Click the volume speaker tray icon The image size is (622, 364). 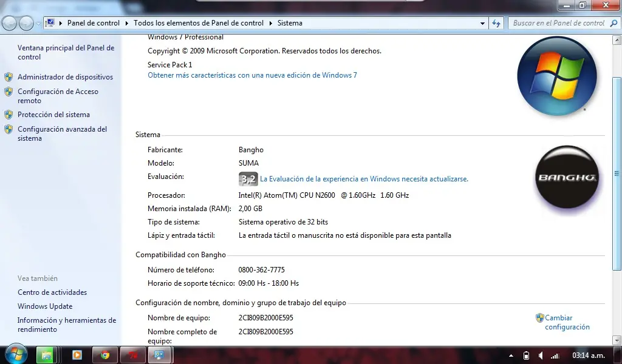tap(540, 356)
